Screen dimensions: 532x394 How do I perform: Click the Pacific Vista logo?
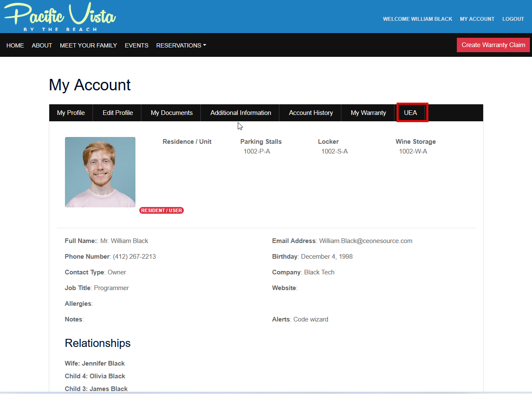tap(60, 17)
